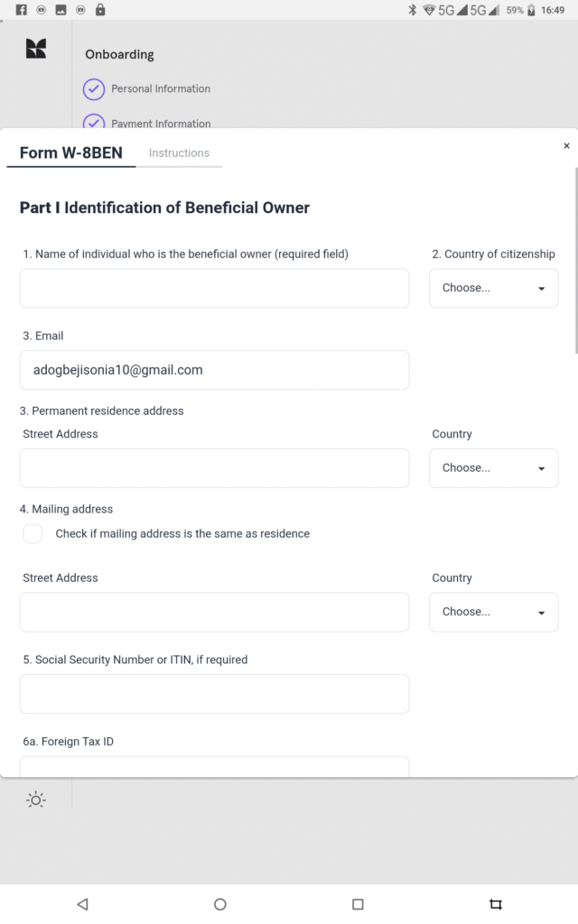578x924 pixels.
Task: Click the app logo in the sidebar
Action: pos(36,50)
